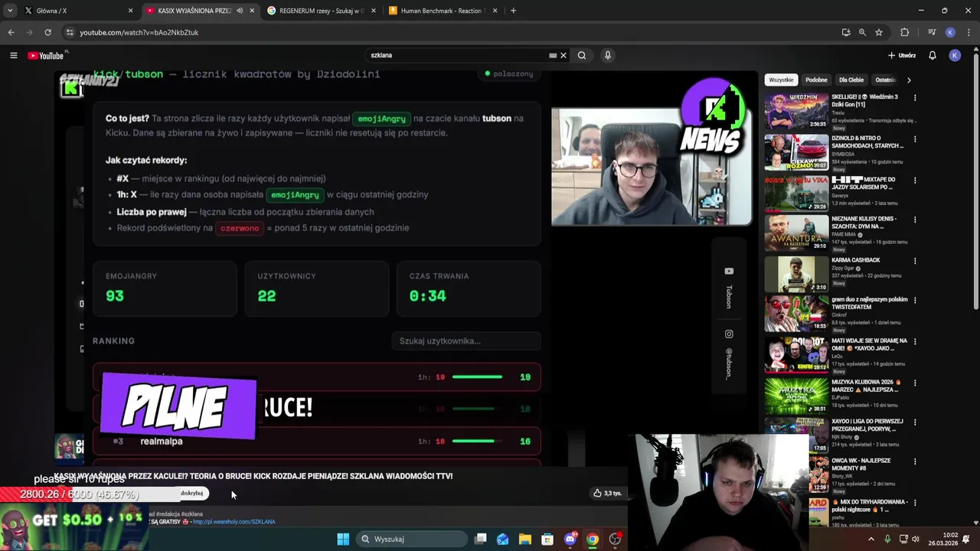Open the Chrome three-dot menu

[x=969, y=32]
